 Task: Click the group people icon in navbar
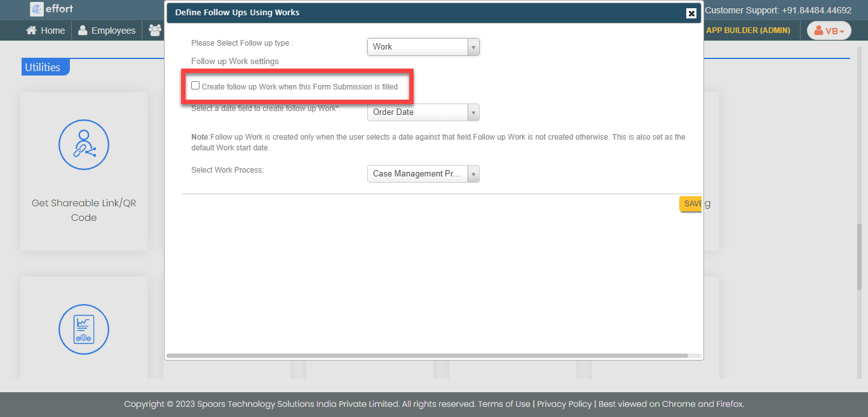[154, 30]
